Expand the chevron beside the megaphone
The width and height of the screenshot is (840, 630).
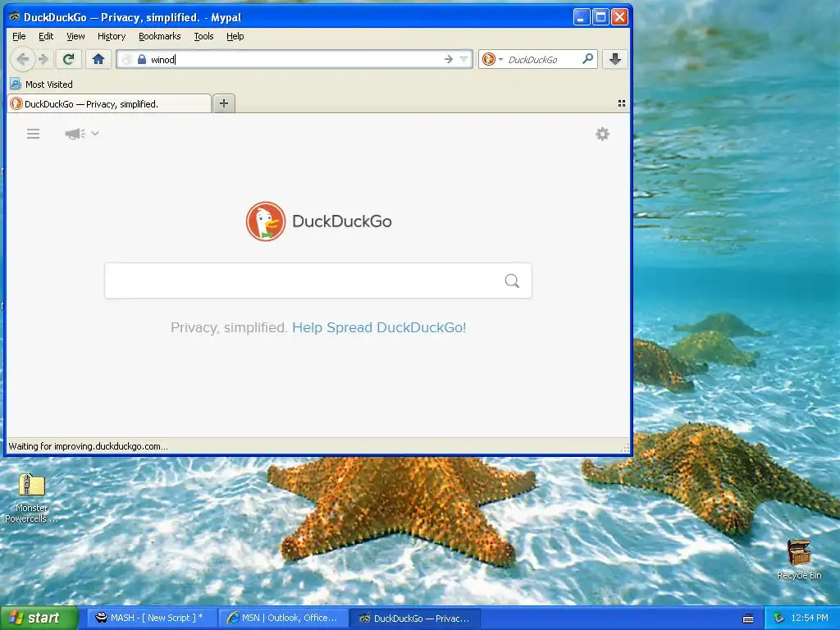[95, 133]
